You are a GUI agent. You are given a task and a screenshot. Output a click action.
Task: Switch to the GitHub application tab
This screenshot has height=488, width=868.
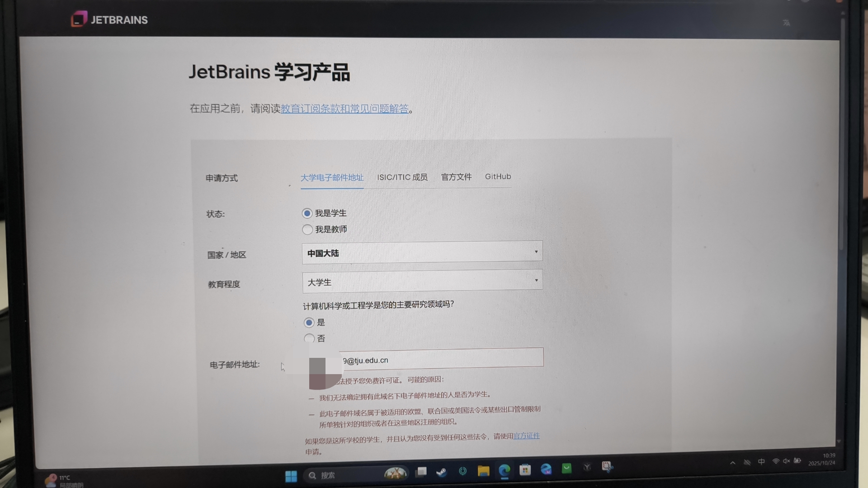point(498,177)
